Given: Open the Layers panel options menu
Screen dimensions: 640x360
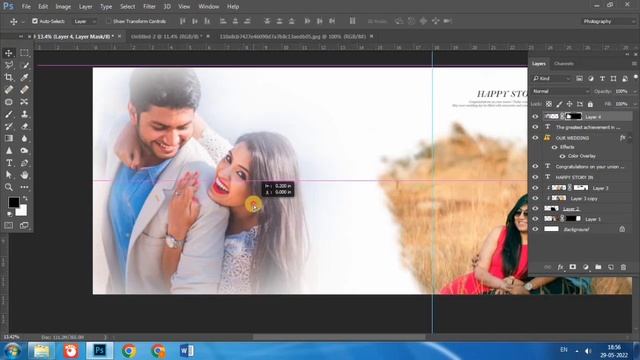Looking at the screenshot, I should (634, 64).
